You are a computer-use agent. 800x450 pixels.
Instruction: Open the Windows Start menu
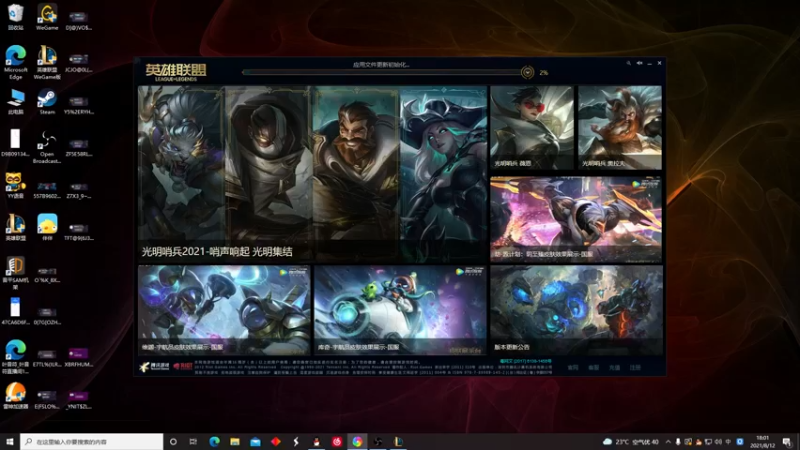[x=10, y=441]
